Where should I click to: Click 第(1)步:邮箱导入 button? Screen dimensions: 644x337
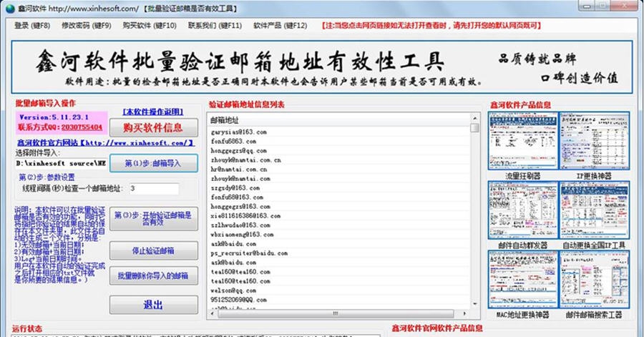tap(153, 163)
